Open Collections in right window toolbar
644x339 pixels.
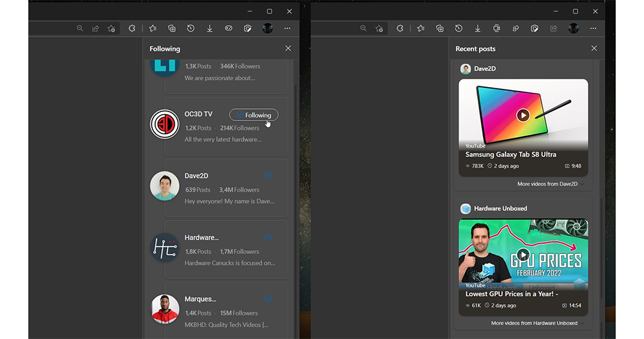[439, 28]
